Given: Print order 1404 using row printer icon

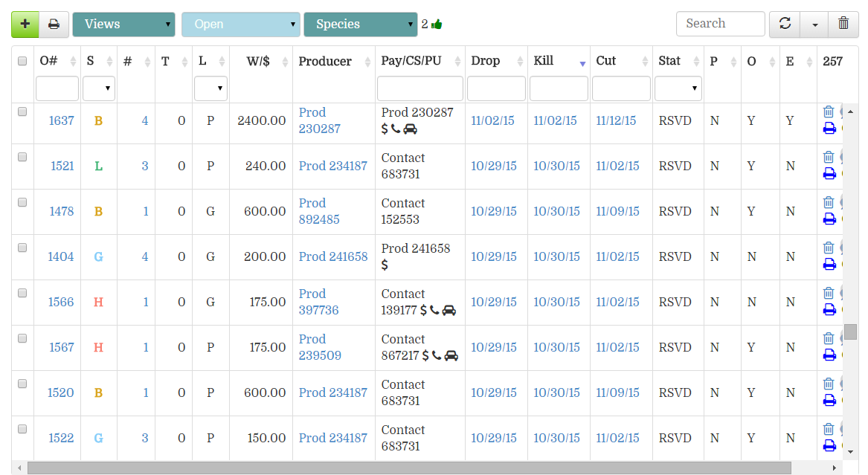Looking at the screenshot, I should pyautogui.click(x=829, y=265).
